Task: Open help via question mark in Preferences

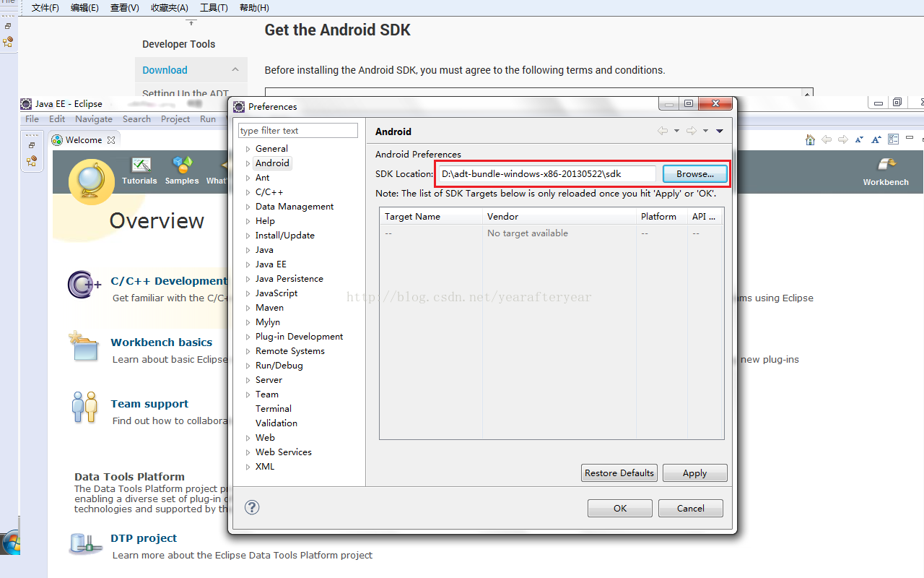Action: coord(252,507)
